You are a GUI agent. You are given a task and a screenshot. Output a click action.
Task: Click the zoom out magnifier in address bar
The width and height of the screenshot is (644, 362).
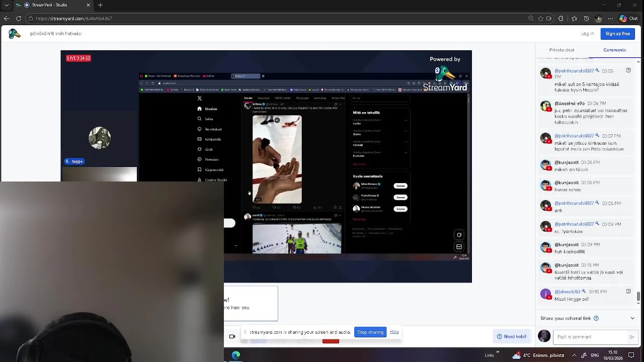[x=531, y=19]
